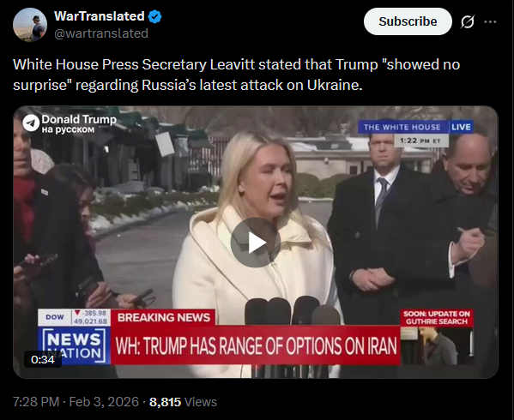This screenshot has height=420, width=514.
Task: Click the 7:28 PM Feb 3, 2026 timestamp
Action: [x=76, y=402]
